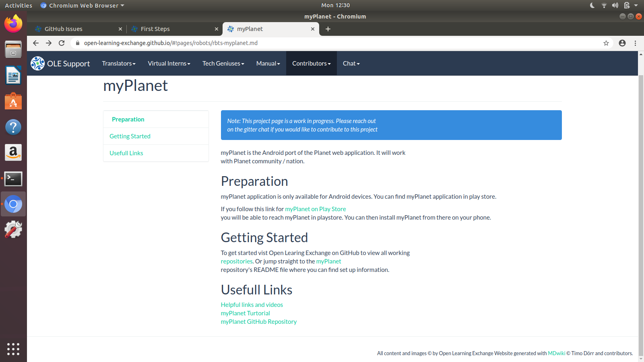Expand the Chat dropdown in the navbar
644x362 pixels.
[351, 63]
